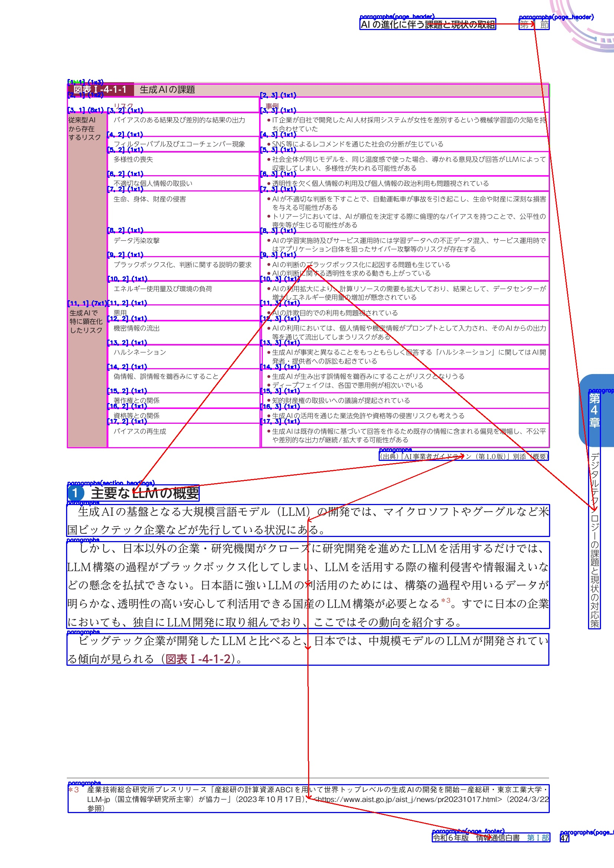Click the page number 47
Image resolution: width=614 pixels, height=868 pixels.
pos(564,838)
